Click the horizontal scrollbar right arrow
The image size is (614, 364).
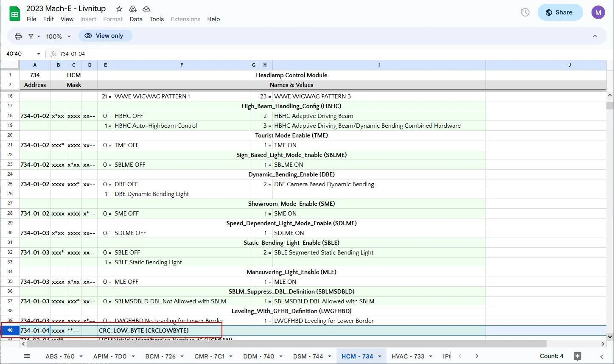(x=603, y=344)
